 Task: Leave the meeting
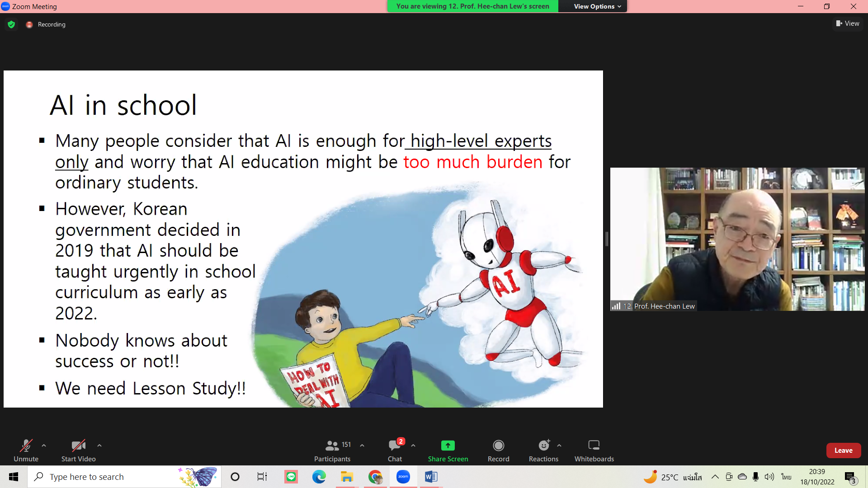pos(843,450)
